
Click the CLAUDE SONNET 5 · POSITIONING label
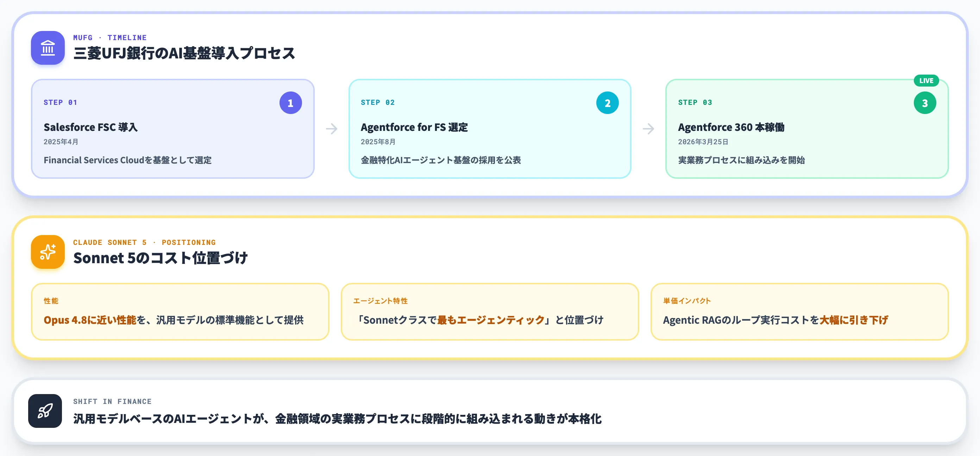point(145,242)
